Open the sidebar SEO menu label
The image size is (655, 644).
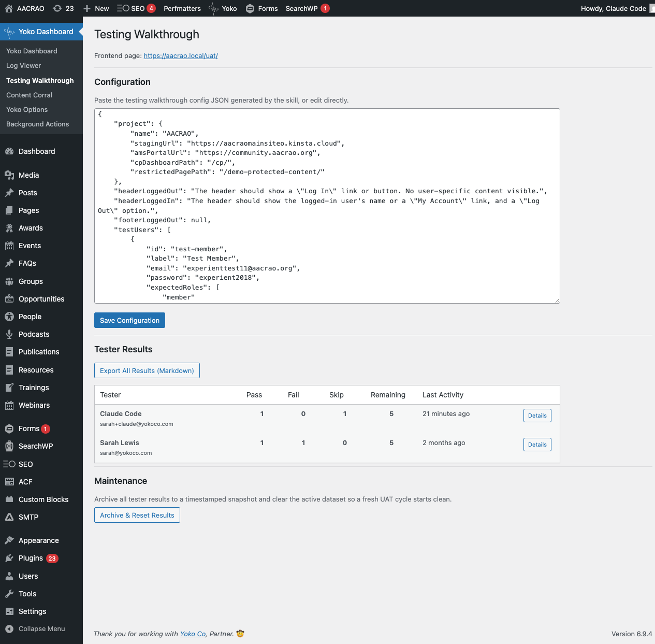tap(26, 464)
